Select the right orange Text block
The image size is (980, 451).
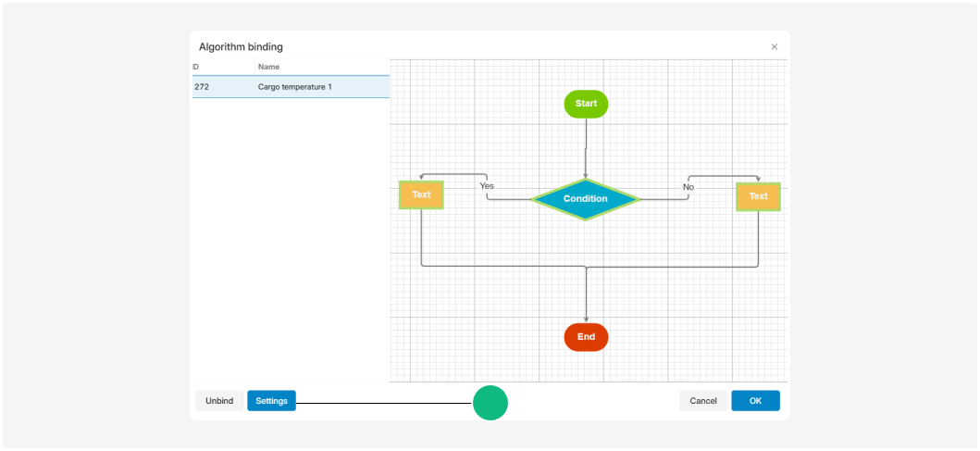pos(758,196)
